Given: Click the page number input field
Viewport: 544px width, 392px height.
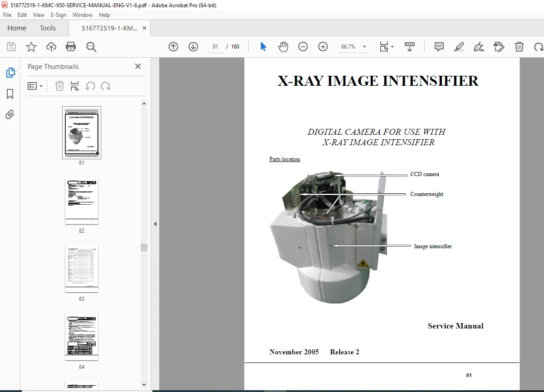Looking at the screenshot, I should pyautogui.click(x=216, y=47).
